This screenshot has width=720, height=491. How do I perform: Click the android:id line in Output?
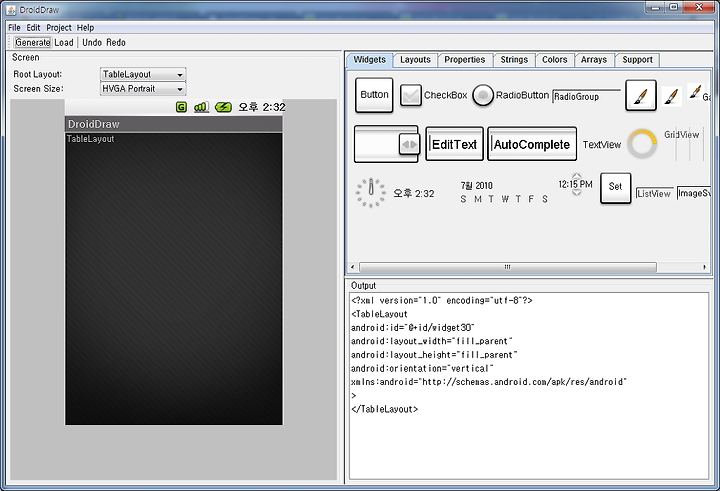tap(412, 327)
